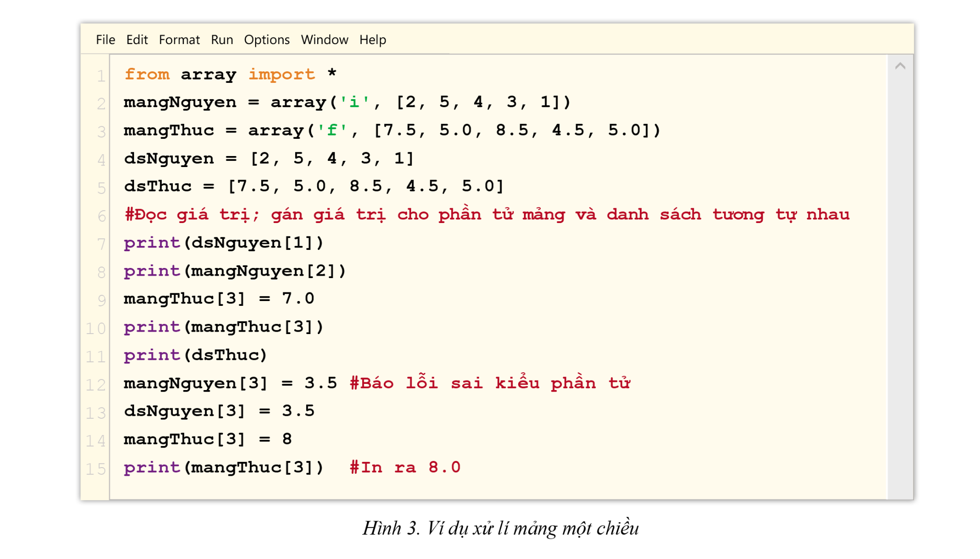This screenshot has width=980, height=559.
Task: Click the mangNguyen array definition line
Action: click(347, 102)
